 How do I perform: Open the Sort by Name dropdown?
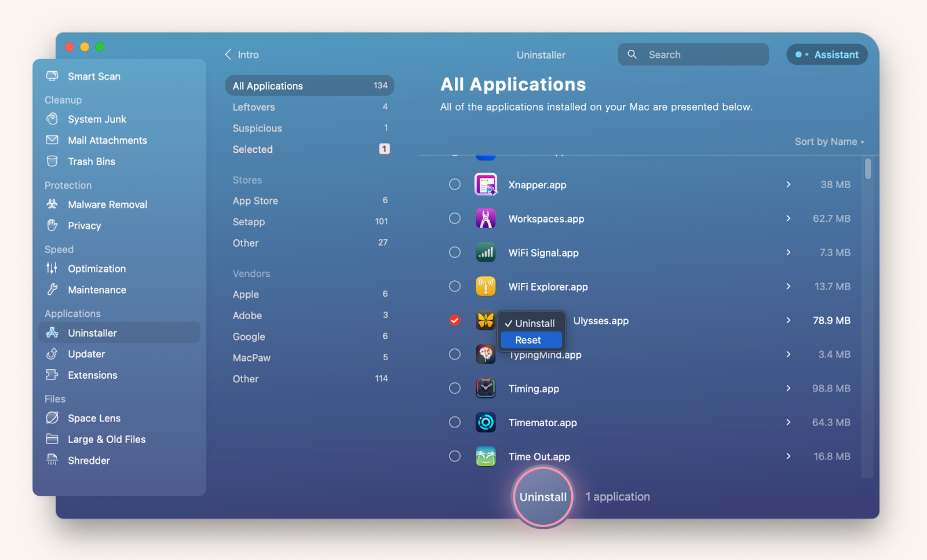pos(829,141)
